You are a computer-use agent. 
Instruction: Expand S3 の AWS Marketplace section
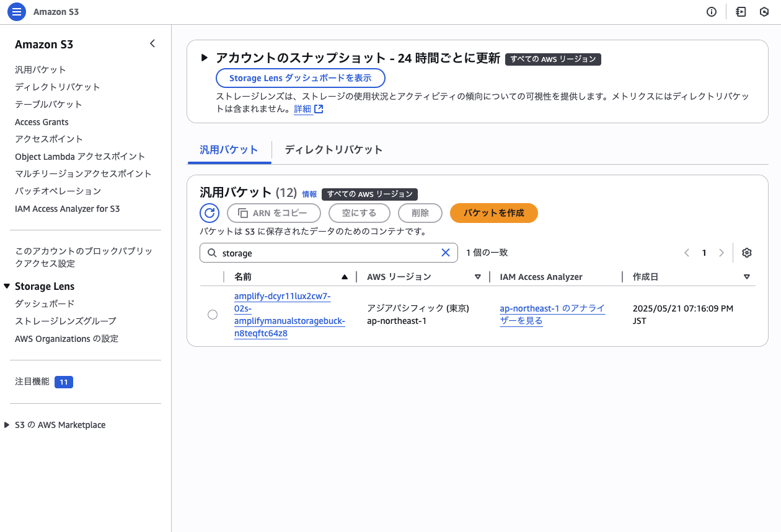[x=7, y=425]
